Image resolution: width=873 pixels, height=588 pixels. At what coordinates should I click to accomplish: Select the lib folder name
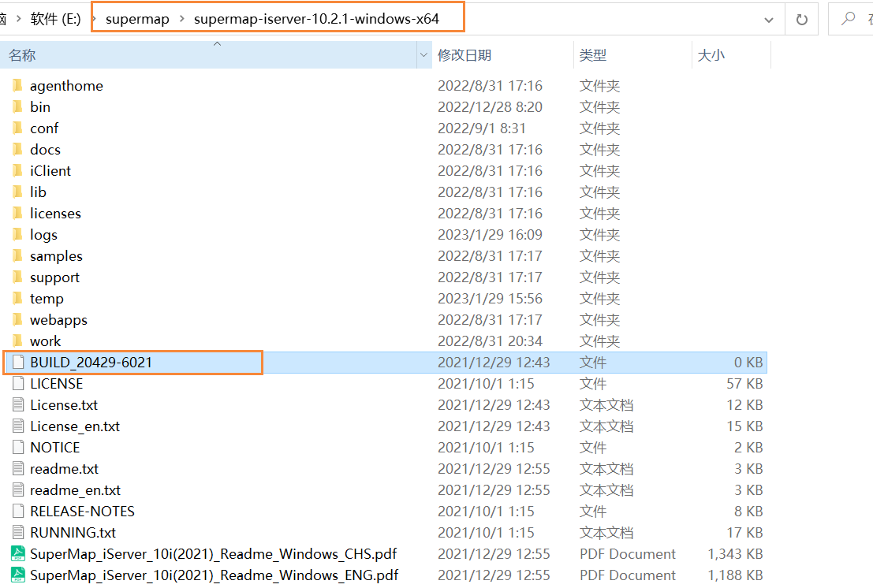[38, 192]
